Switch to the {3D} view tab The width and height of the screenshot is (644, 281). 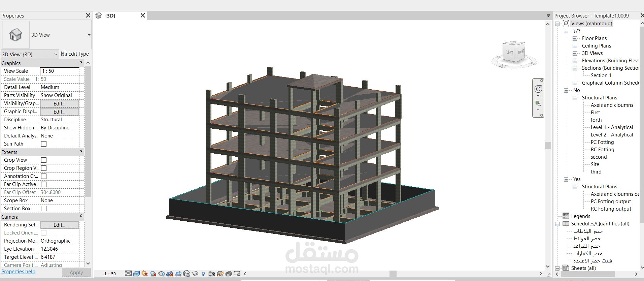pos(110,15)
